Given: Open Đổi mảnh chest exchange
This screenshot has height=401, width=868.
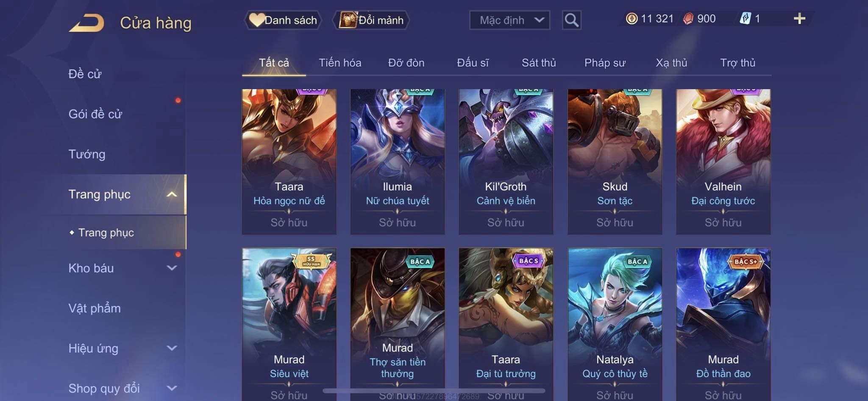Looking at the screenshot, I should [x=371, y=20].
